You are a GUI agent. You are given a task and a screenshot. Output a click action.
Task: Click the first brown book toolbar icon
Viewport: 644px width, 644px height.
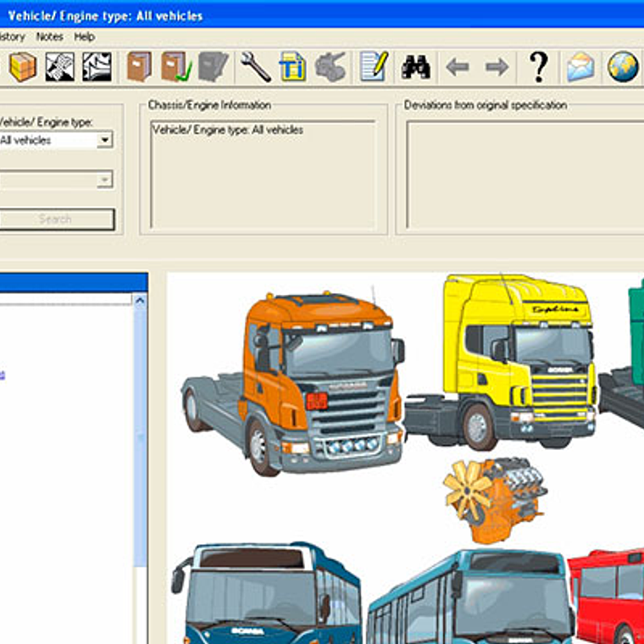(x=139, y=67)
